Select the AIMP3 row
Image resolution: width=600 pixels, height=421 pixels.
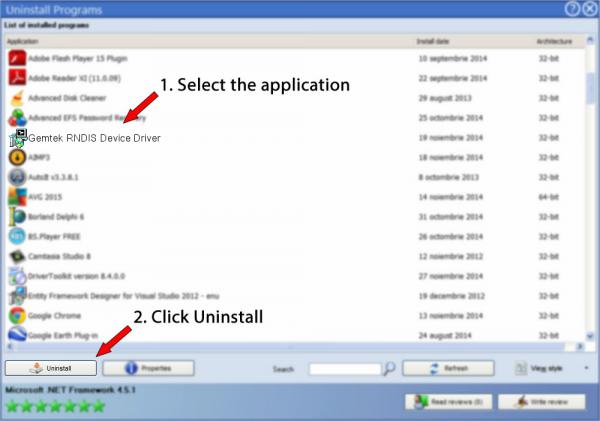[295, 157]
